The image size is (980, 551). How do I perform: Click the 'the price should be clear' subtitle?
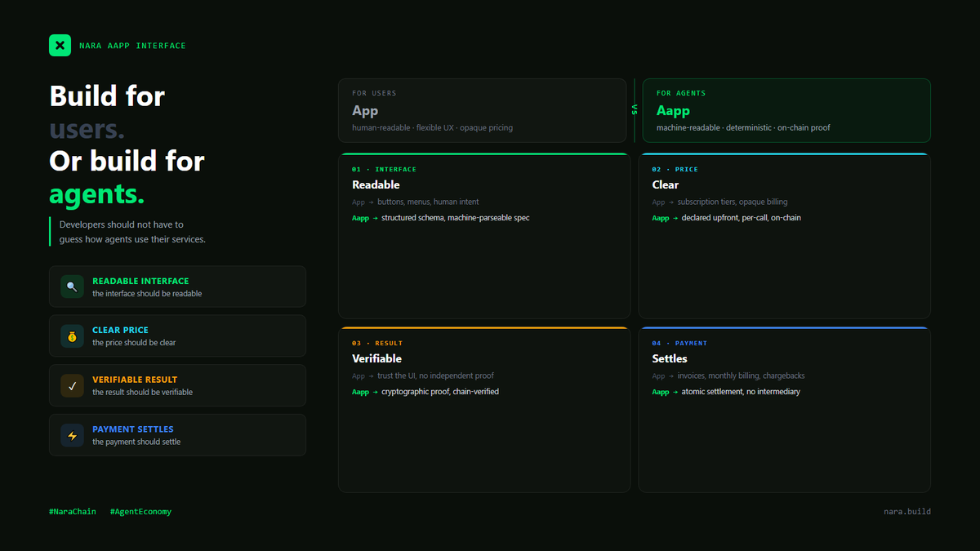click(134, 343)
